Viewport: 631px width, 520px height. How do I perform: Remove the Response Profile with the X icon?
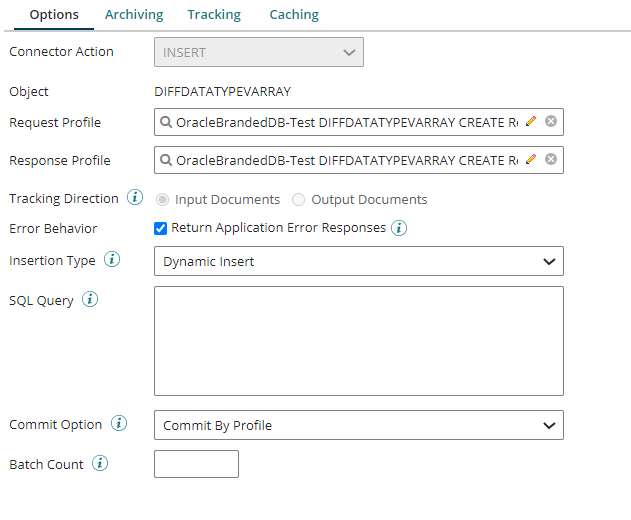click(x=551, y=159)
